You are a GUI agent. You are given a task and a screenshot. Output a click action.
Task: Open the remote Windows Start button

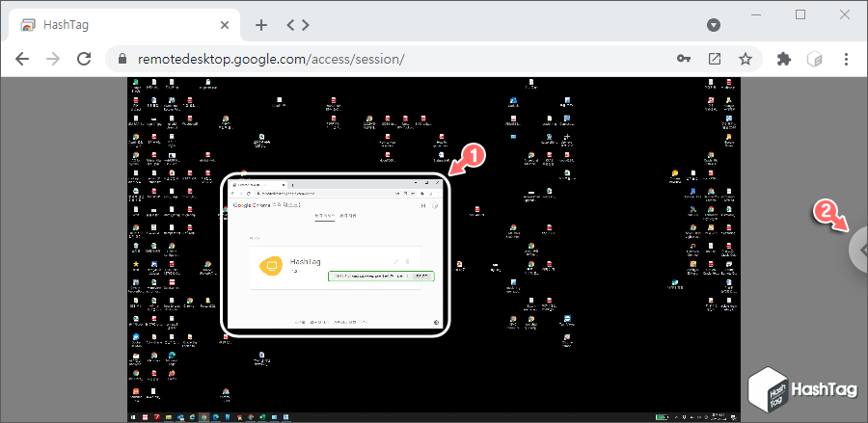[133, 417]
